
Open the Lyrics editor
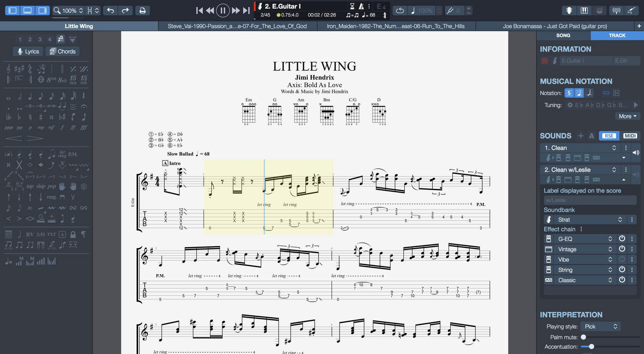27,51
